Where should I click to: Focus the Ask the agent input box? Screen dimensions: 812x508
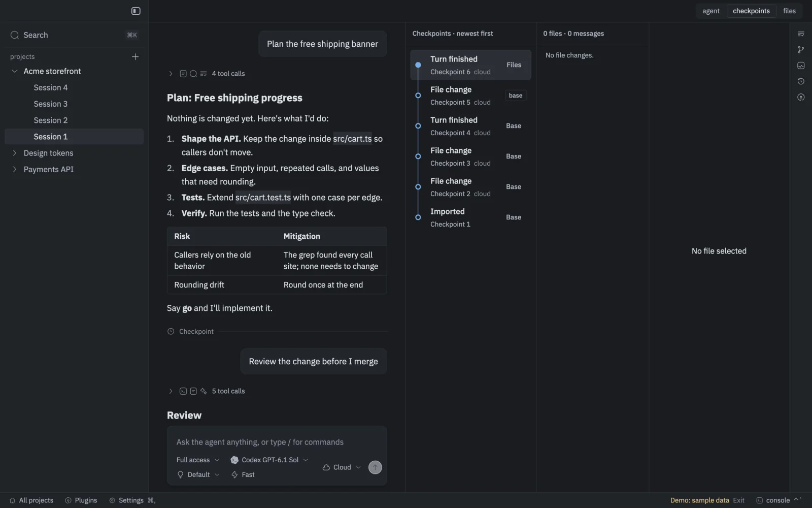(277, 442)
